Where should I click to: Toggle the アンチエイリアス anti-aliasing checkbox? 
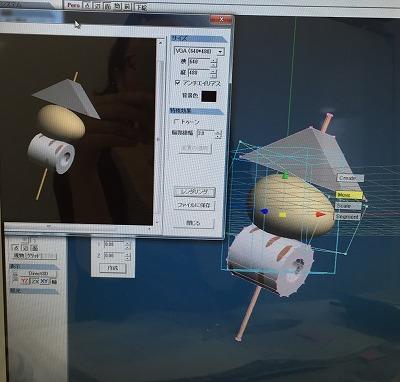[178, 83]
